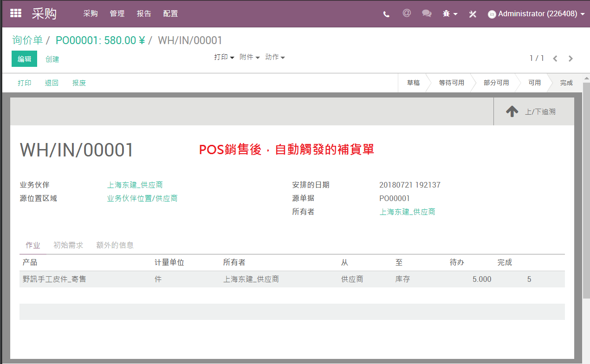590x364 pixels.
Task: Click the green 编辑 button
Action: [24, 59]
